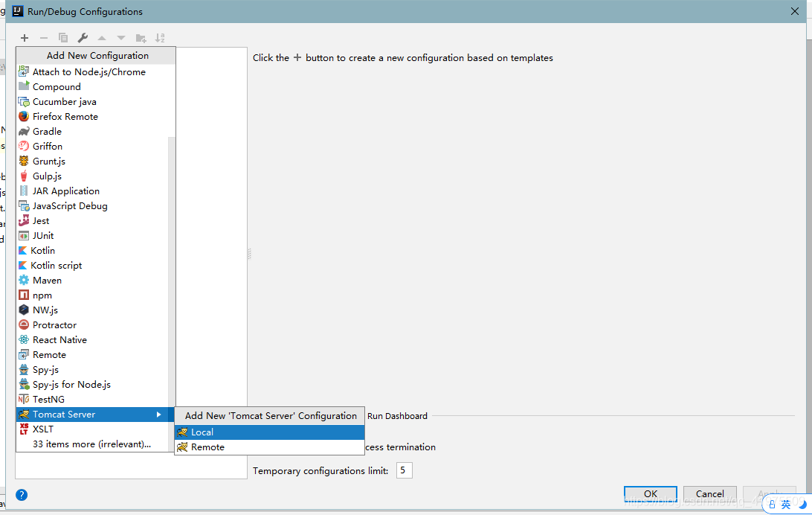This screenshot has height=515, width=812.
Task: Click the Help question mark icon
Action: click(22, 495)
